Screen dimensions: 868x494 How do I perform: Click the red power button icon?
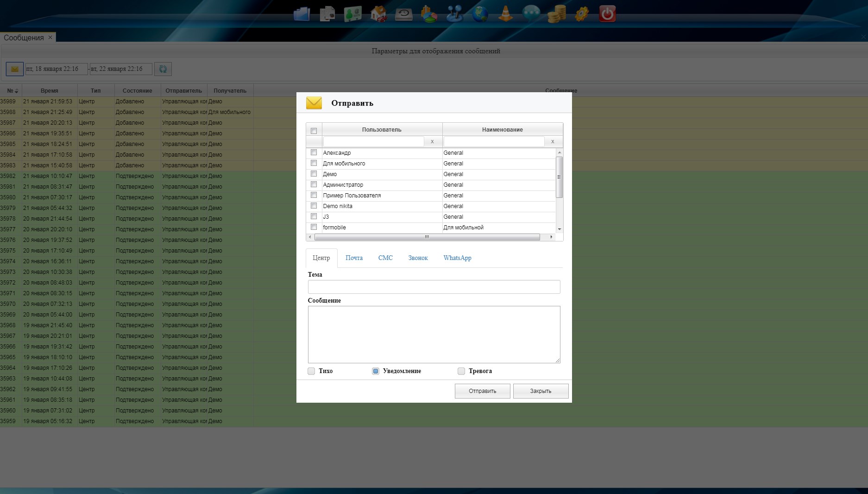607,14
